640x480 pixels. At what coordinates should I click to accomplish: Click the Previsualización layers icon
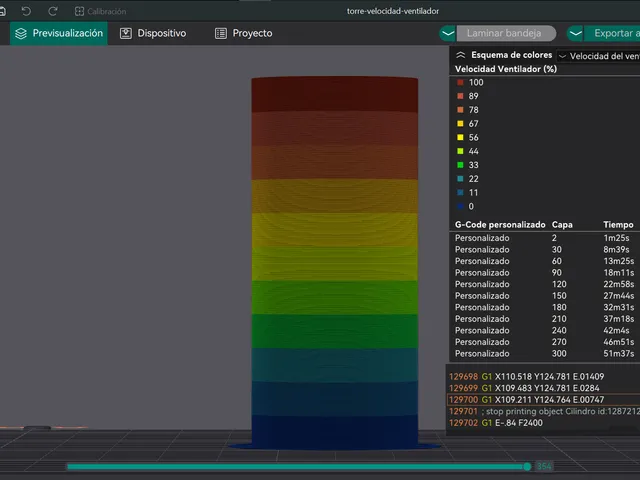pos(21,33)
